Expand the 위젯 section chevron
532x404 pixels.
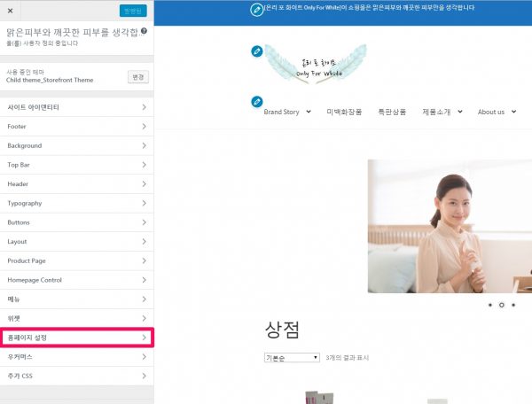pyautogui.click(x=145, y=318)
